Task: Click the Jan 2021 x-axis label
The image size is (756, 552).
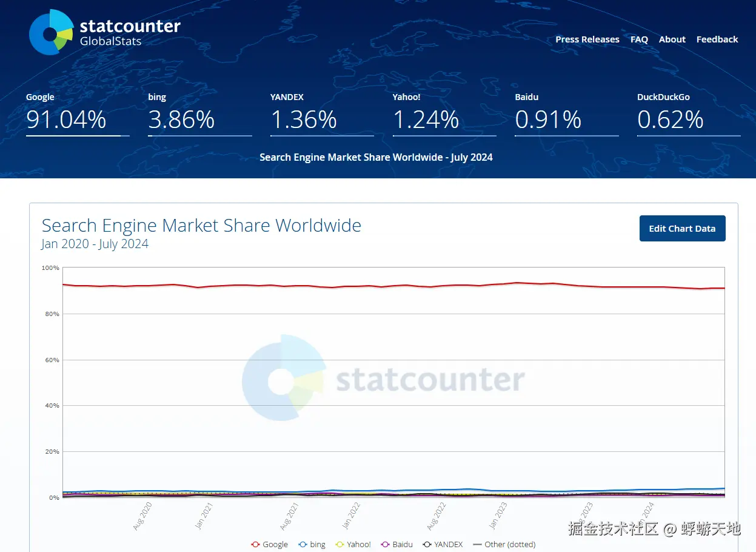Action: (204, 516)
